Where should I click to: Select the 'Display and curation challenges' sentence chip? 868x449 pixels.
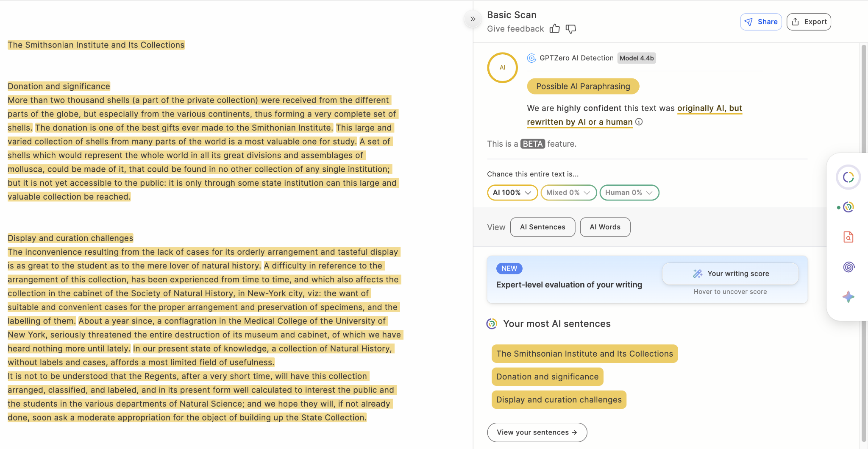[x=559, y=400]
